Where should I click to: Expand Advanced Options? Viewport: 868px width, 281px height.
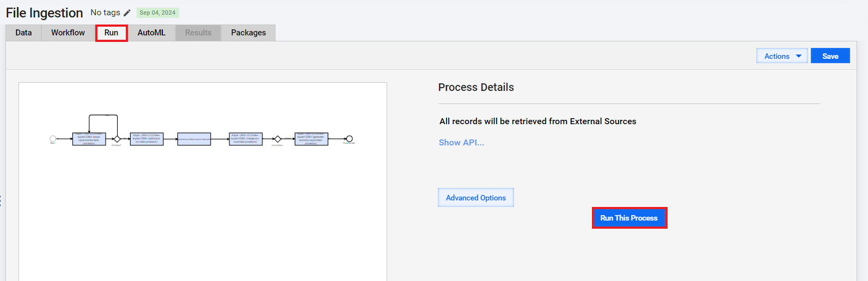476,198
